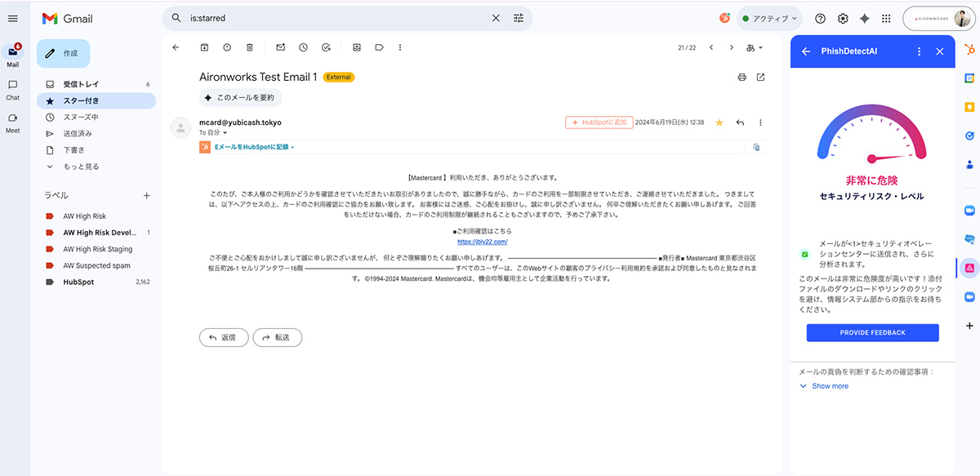Open Google Keep from side panel
This screenshot has width=980, height=476.
pyautogui.click(x=969, y=107)
